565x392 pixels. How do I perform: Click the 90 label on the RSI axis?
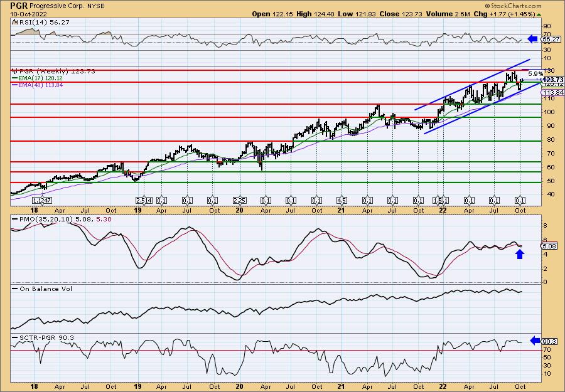547,26
